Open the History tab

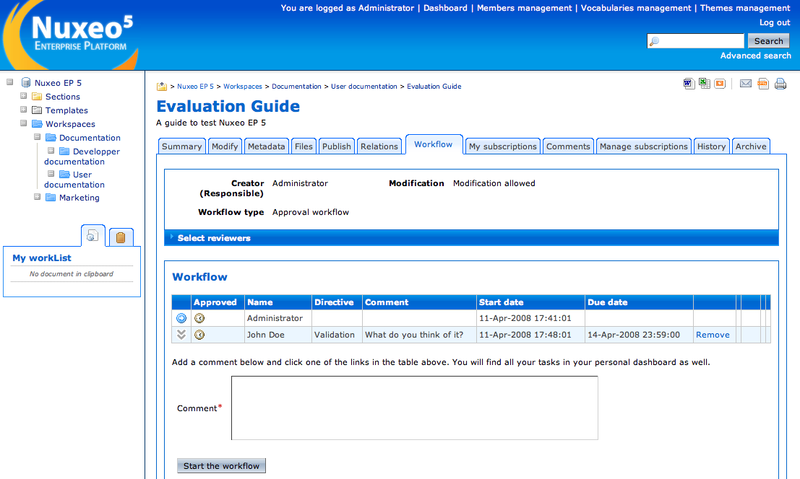coord(711,146)
